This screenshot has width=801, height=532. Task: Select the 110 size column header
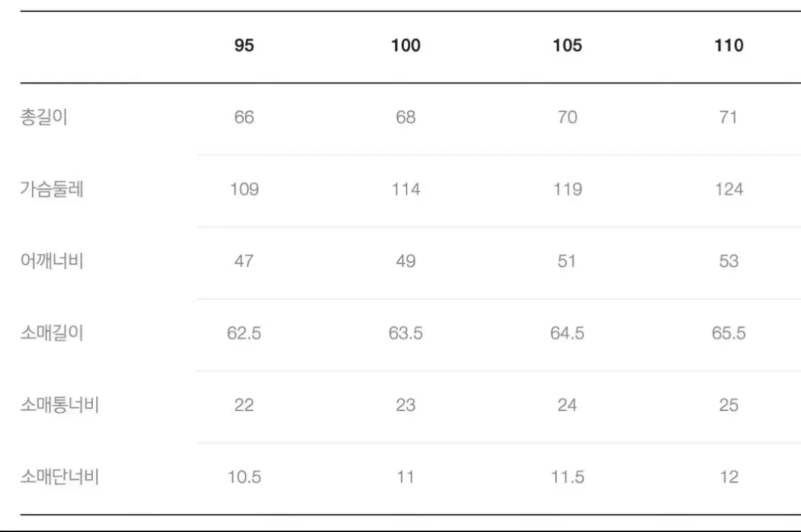(x=729, y=45)
